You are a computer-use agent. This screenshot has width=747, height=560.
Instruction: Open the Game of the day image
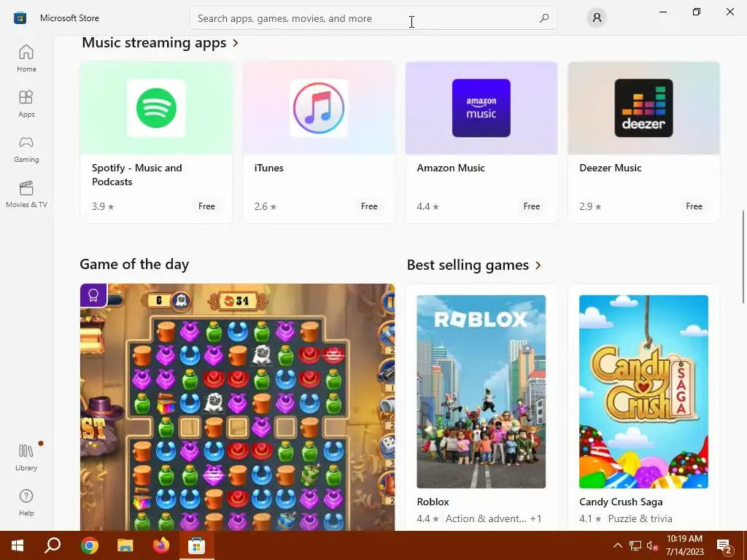coord(237,407)
